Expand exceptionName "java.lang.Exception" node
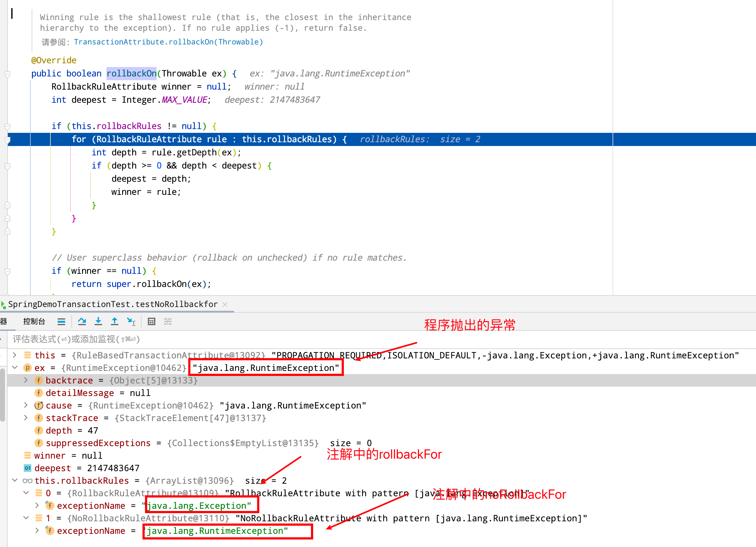Screen dimensions: 756x547 (37, 506)
